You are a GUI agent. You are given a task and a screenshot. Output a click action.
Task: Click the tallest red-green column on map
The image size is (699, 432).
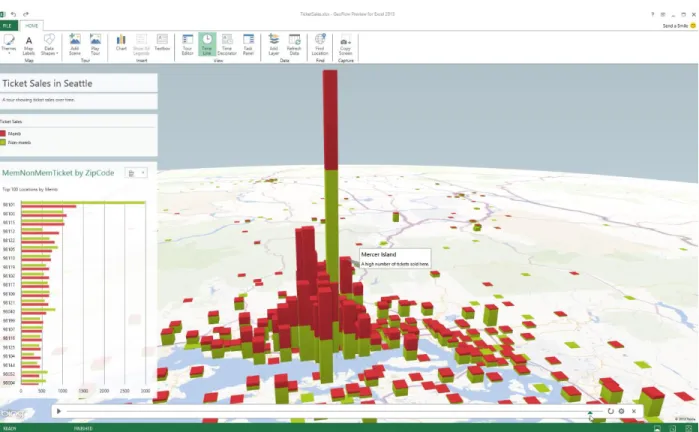(330, 178)
